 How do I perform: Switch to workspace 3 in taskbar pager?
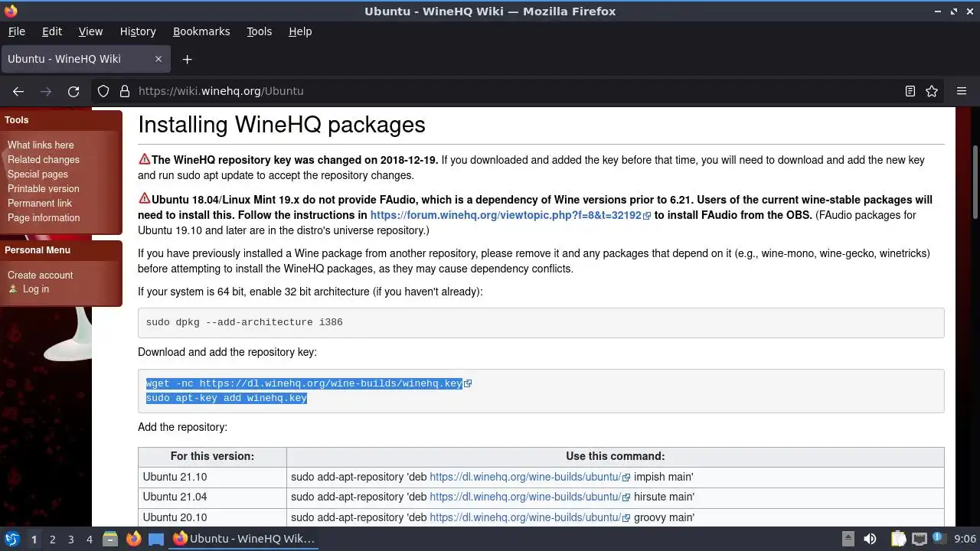(70, 539)
